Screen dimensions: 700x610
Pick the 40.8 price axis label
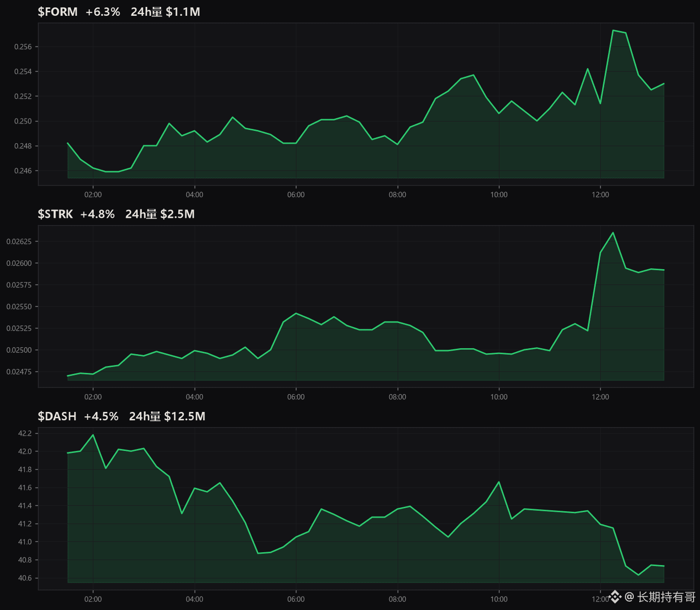(x=25, y=560)
